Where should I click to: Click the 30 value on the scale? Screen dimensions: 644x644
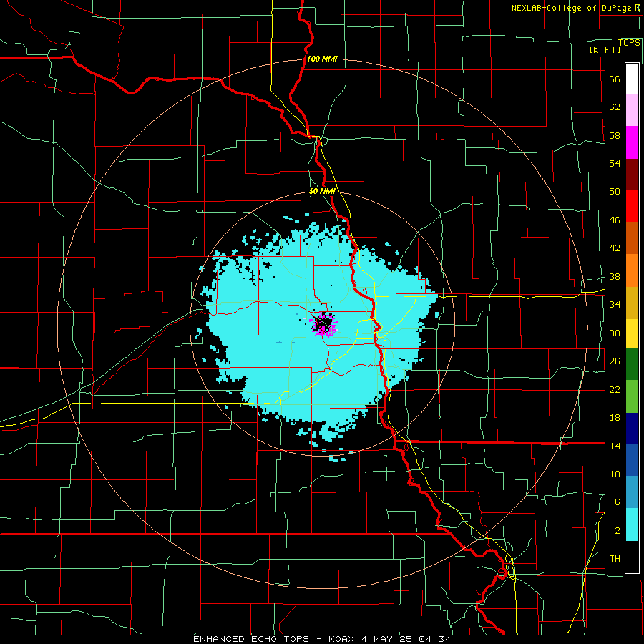click(x=615, y=333)
